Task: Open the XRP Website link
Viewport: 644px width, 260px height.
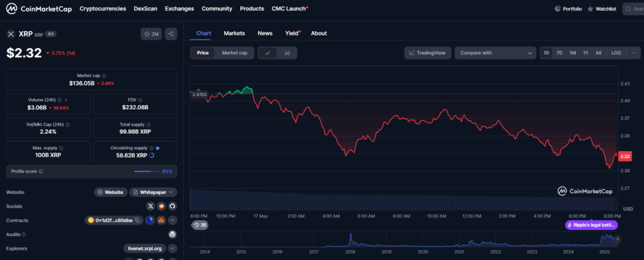Action: pos(110,192)
